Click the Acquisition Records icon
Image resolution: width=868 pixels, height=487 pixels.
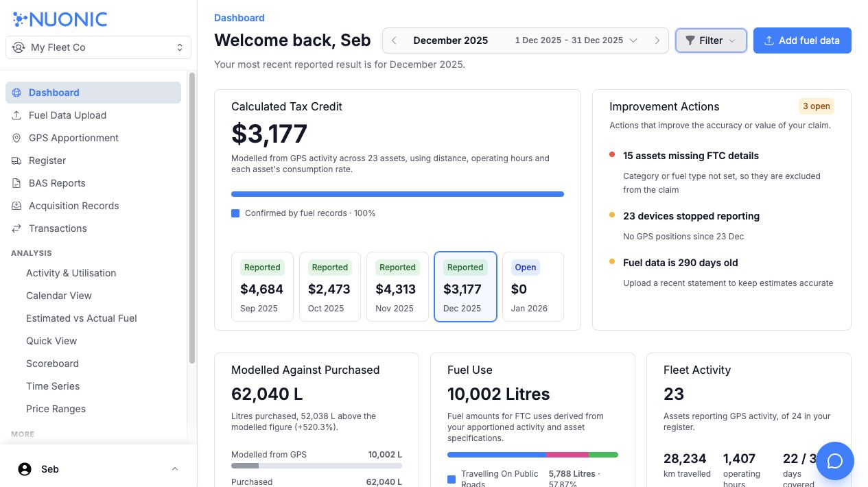pyautogui.click(x=16, y=206)
